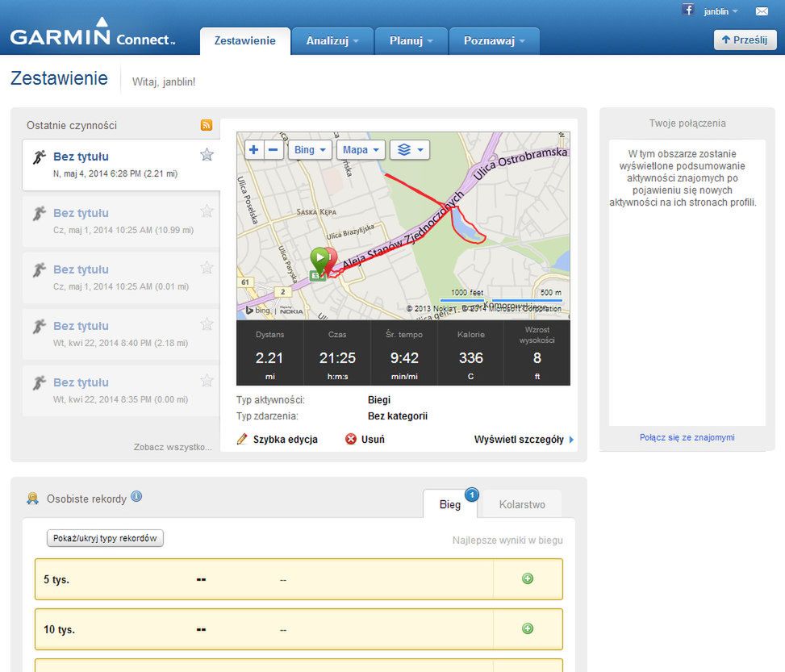Screen dimensions: 785x672
Task: Open Bez tytułu activity with 10.99 mi
Action: (x=81, y=213)
